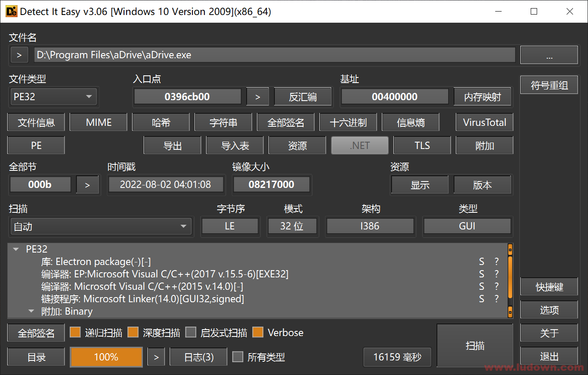The height and width of the screenshot is (375, 588).
Task: Click the > arrow beside sections 000b
Action: tap(88, 185)
